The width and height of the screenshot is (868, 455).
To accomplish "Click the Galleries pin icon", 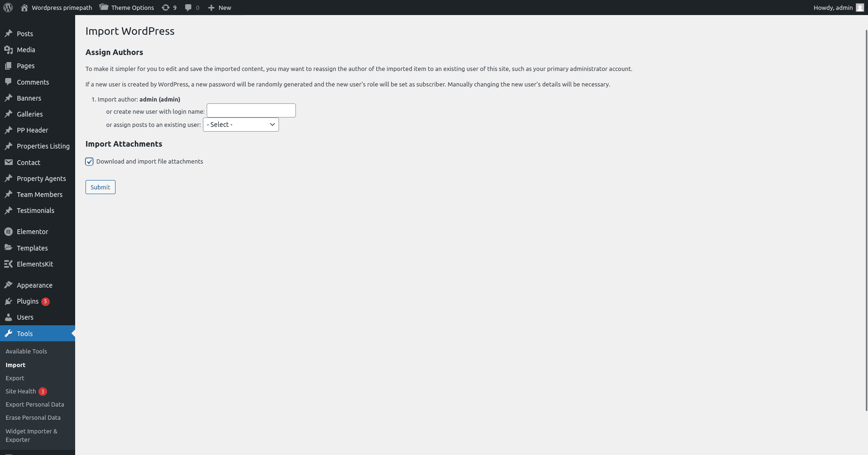I will tap(8, 114).
